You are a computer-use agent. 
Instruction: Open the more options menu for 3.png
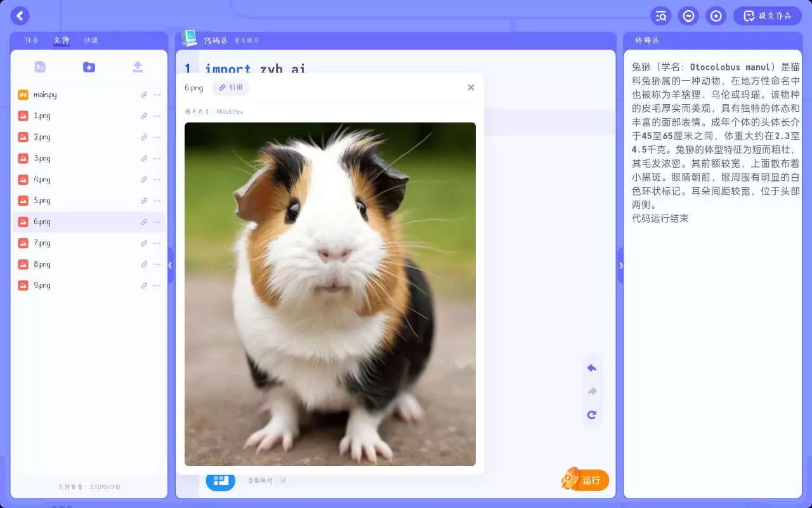pyautogui.click(x=157, y=158)
